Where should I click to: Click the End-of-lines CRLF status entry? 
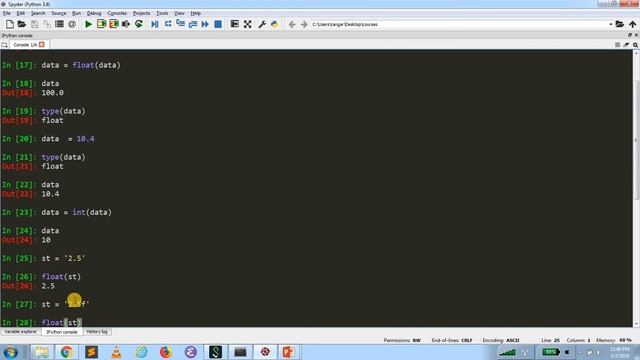[452, 340]
